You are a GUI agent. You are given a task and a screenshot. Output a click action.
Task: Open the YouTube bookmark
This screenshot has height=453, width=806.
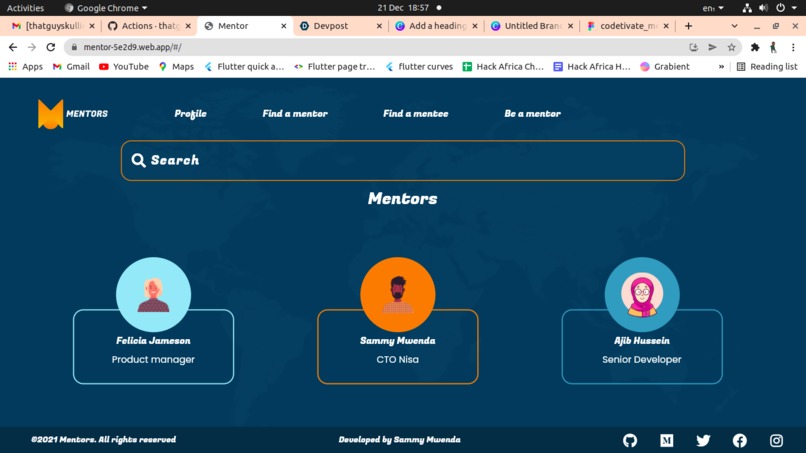(x=123, y=66)
